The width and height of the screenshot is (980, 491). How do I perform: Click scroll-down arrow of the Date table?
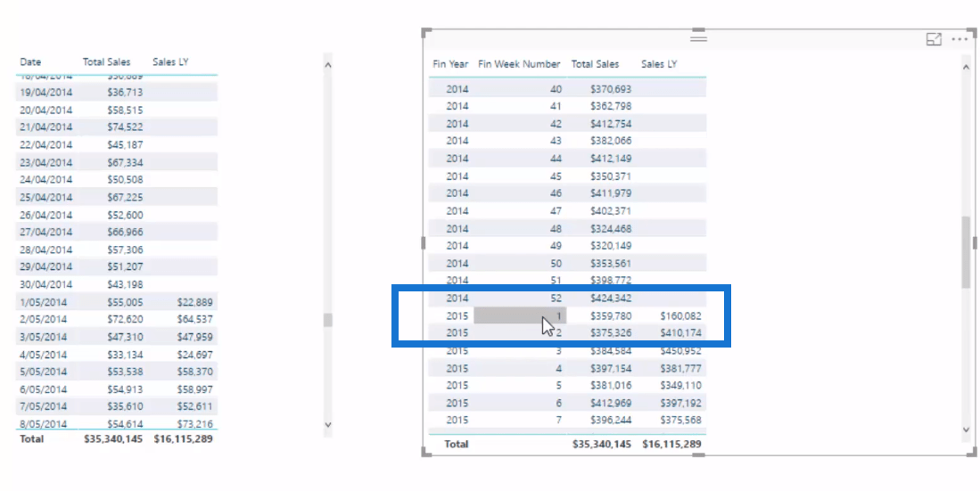tap(327, 425)
